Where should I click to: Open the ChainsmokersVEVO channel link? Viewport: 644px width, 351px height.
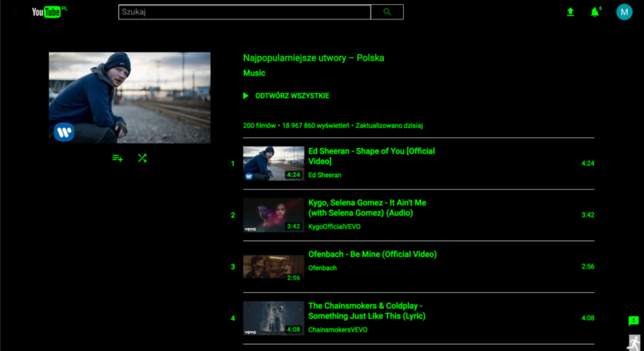338,330
